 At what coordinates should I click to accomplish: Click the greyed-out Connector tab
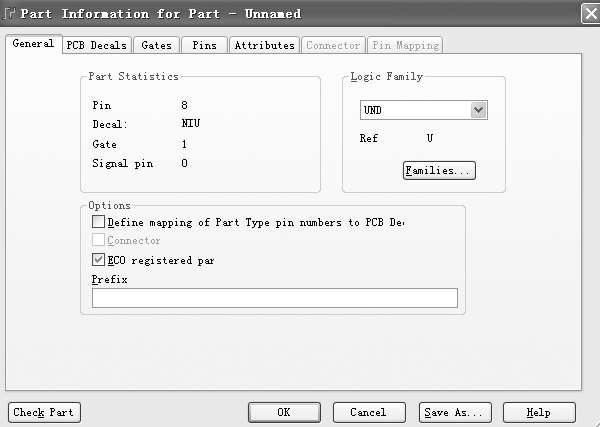tap(333, 45)
